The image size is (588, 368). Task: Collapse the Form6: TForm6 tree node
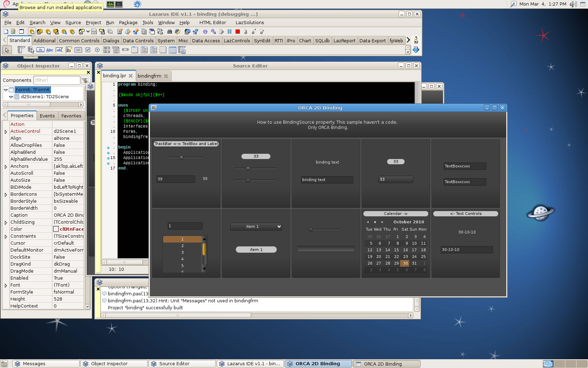tap(6, 90)
